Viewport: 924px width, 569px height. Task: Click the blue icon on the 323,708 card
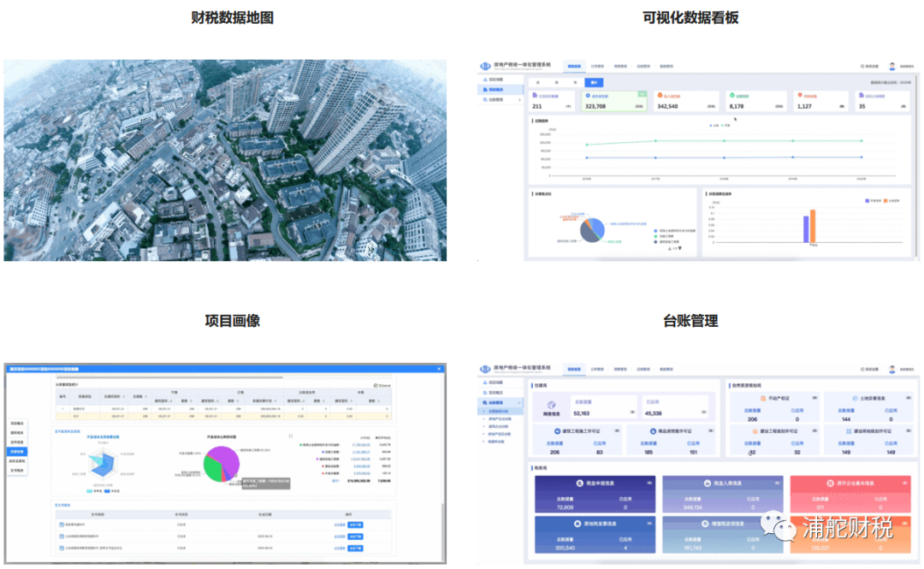coord(588,96)
